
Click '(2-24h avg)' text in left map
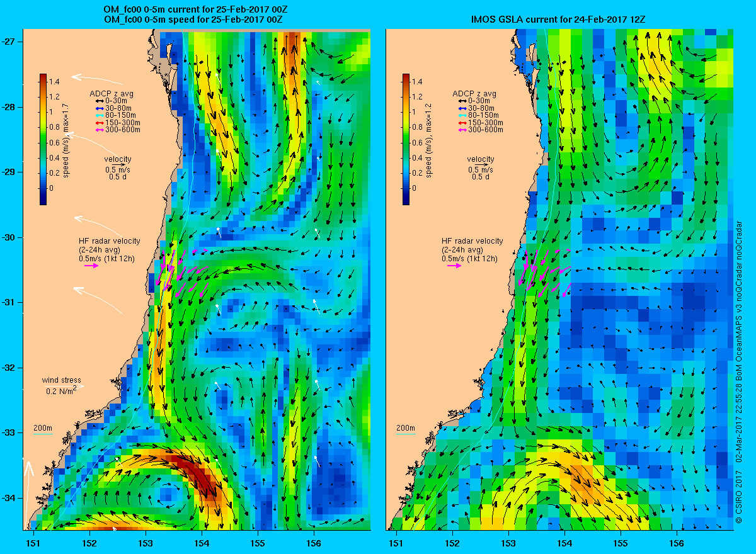click(100, 250)
